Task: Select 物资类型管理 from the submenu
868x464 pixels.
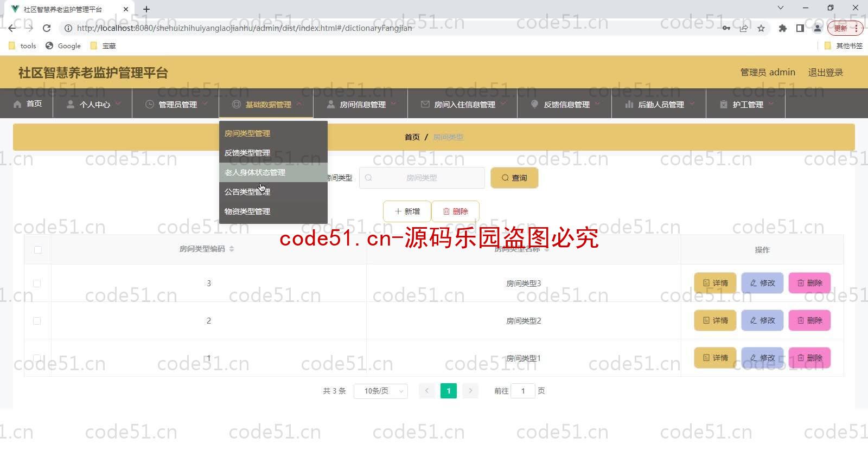Action: pyautogui.click(x=273, y=211)
